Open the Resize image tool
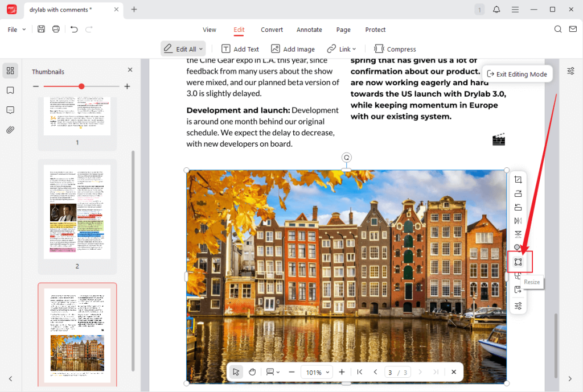This screenshot has height=392, width=583. (x=518, y=262)
